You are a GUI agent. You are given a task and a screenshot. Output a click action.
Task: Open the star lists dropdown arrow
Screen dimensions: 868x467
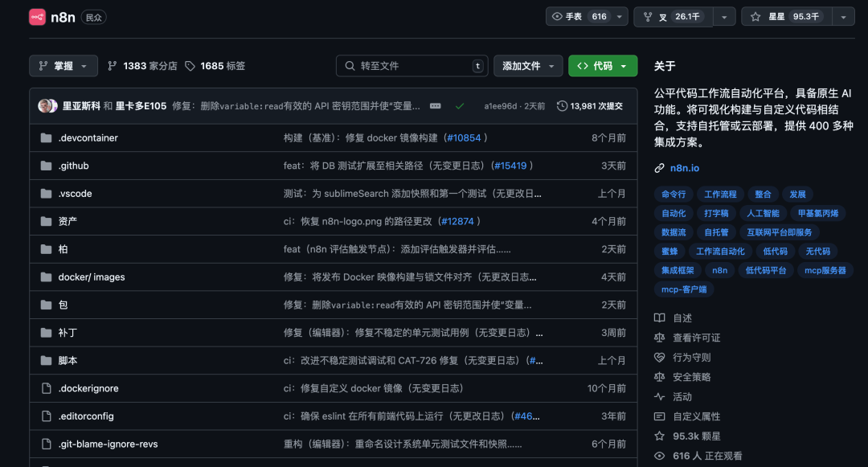pyautogui.click(x=843, y=17)
